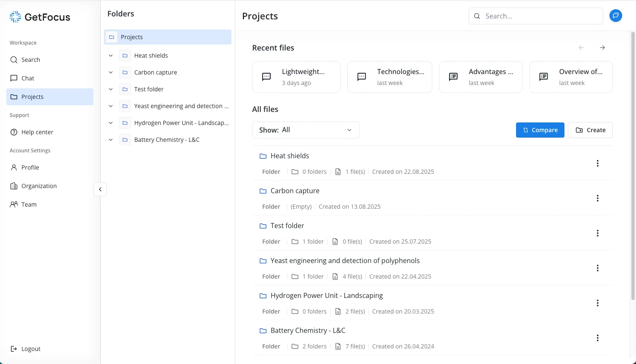Expand the Yeast engineering tree folder

click(111, 106)
